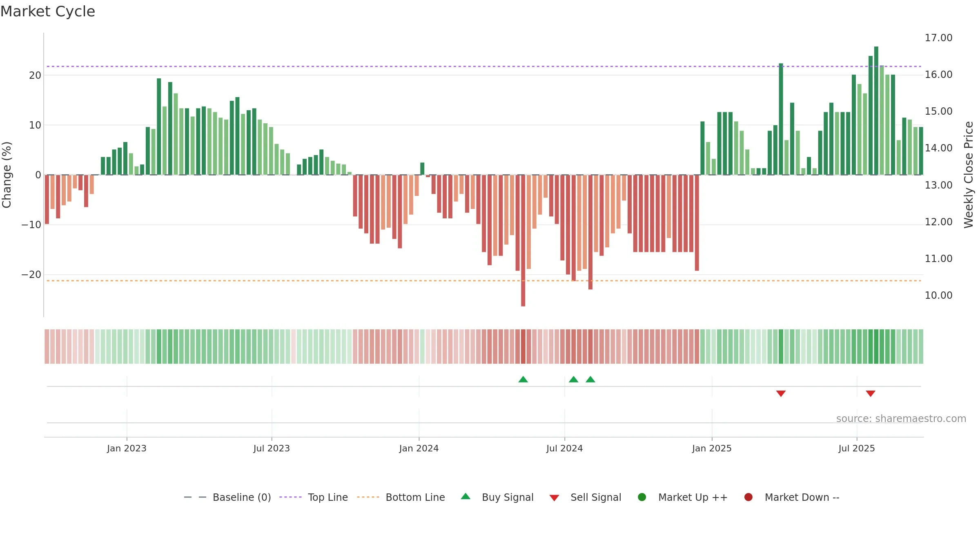Click the Jan 2023 axis label

click(127, 448)
